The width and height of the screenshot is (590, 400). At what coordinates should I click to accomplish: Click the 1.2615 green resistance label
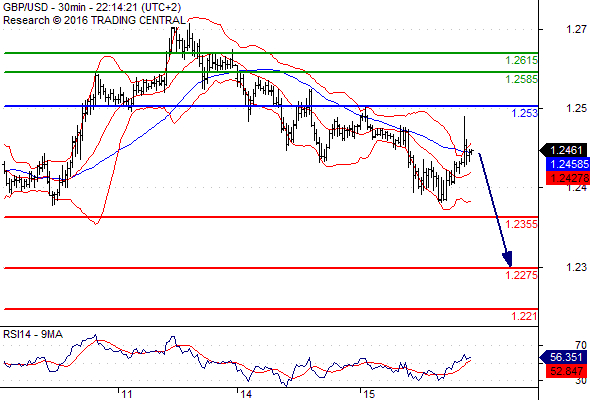point(521,60)
